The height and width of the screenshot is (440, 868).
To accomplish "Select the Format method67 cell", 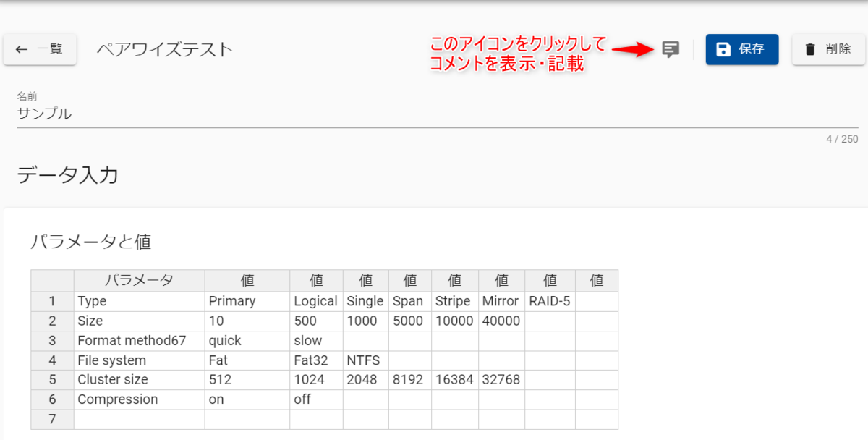I will point(139,341).
